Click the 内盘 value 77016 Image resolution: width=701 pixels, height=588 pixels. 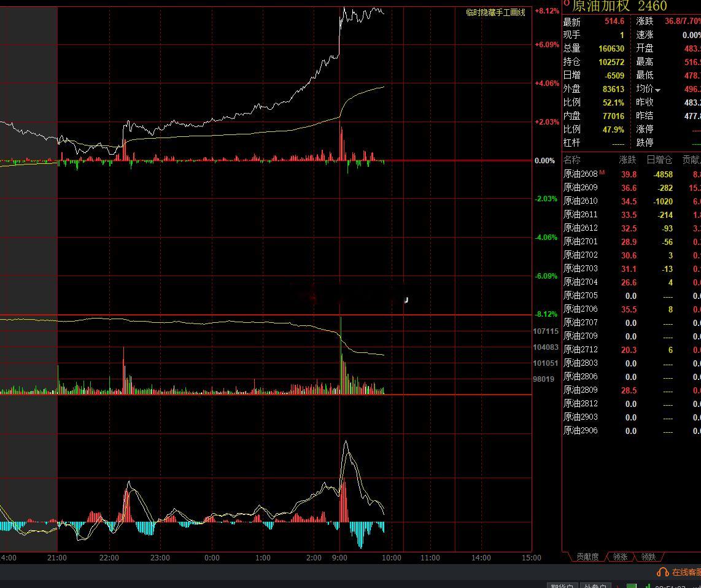613,116
